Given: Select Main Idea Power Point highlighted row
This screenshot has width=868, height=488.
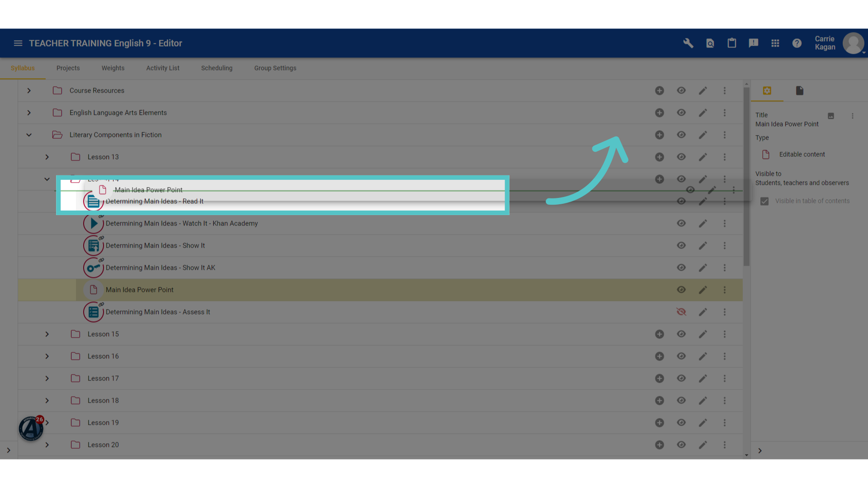Looking at the screenshot, I should coord(380,290).
